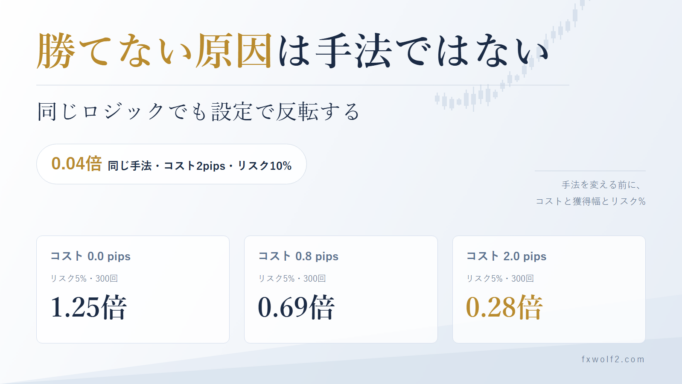
Task: Open the コスト 0.0 pips card
Action: coord(133,290)
